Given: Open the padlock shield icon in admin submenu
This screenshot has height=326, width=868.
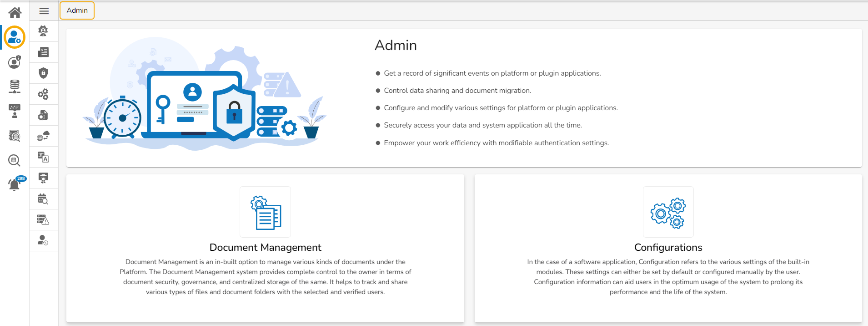Looking at the screenshot, I should [43, 73].
